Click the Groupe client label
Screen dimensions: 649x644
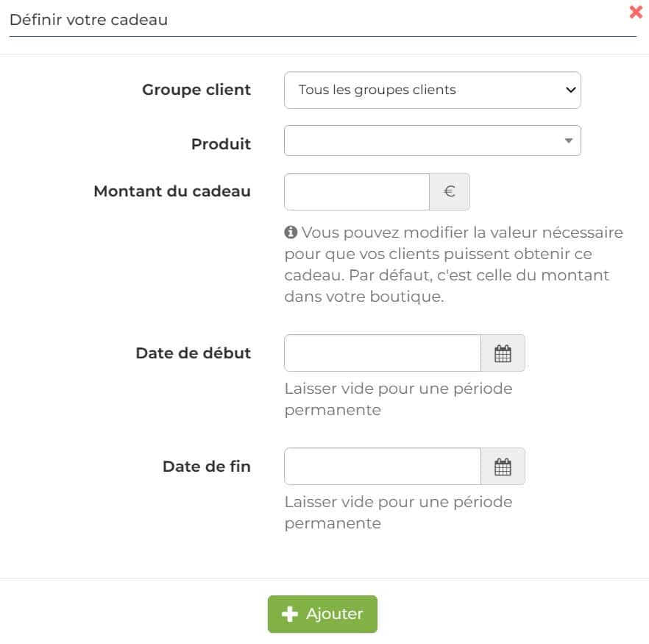[x=196, y=90]
